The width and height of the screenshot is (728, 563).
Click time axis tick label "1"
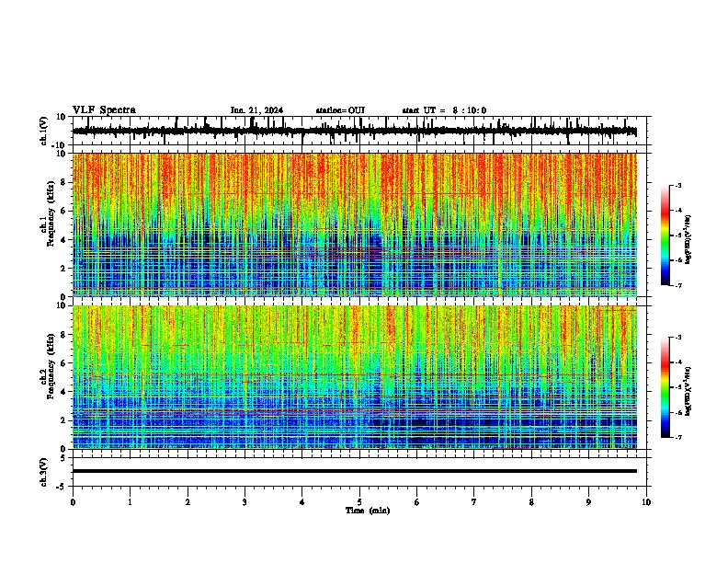[x=130, y=502]
